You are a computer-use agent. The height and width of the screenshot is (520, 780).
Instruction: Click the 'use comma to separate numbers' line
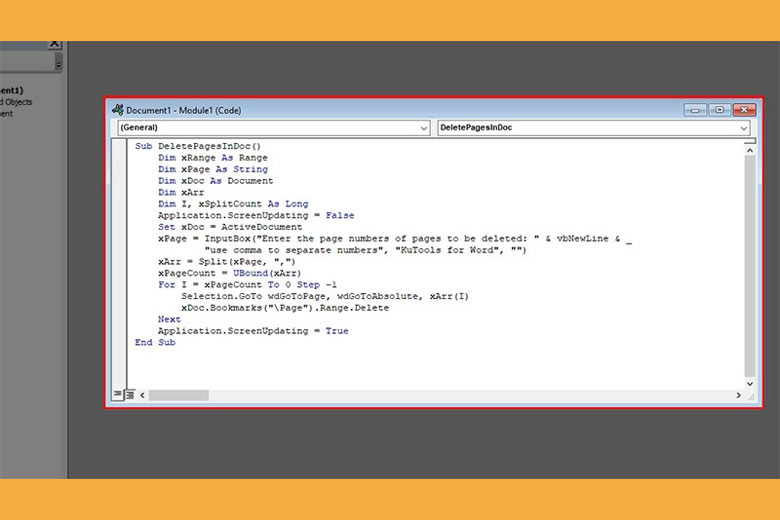click(x=365, y=250)
